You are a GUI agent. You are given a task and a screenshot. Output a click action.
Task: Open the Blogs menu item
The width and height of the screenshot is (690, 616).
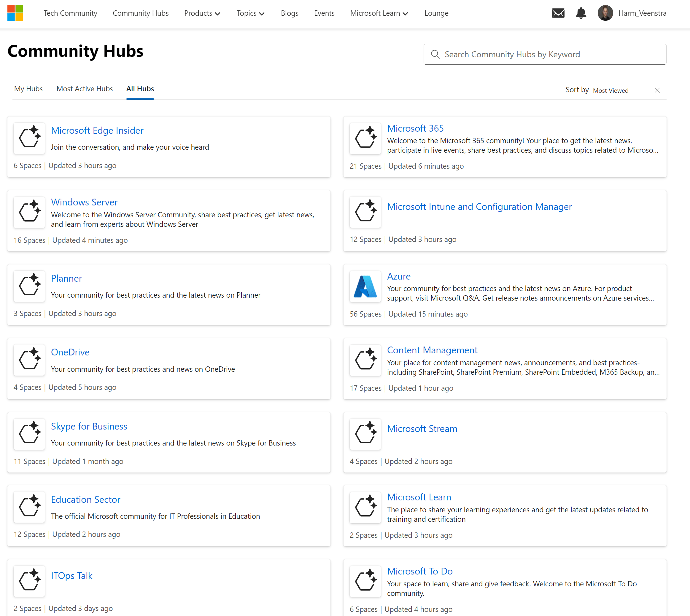click(289, 13)
